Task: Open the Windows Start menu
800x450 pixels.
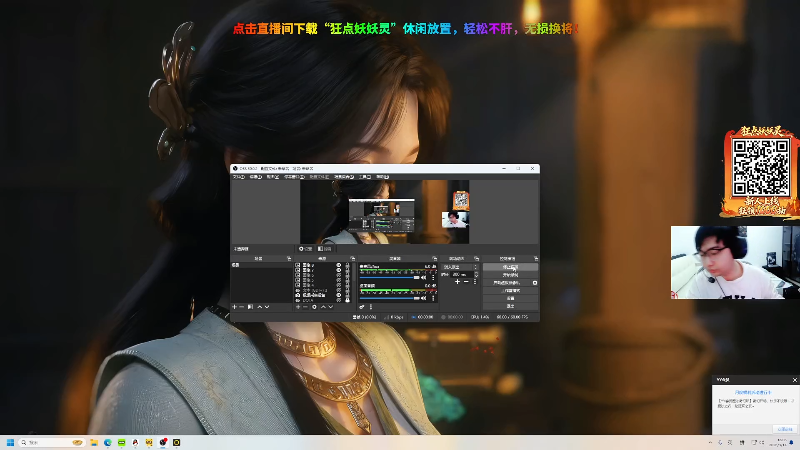Action: pyautogui.click(x=10, y=442)
